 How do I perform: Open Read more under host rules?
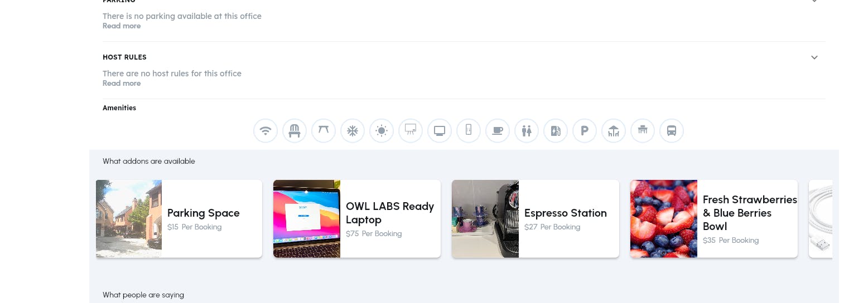point(122,83)
